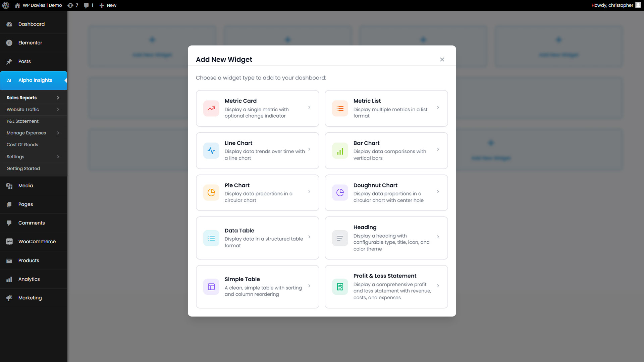Click the WooCommerce sidebar icon
The image size is (644, 362).
[9, 241]
